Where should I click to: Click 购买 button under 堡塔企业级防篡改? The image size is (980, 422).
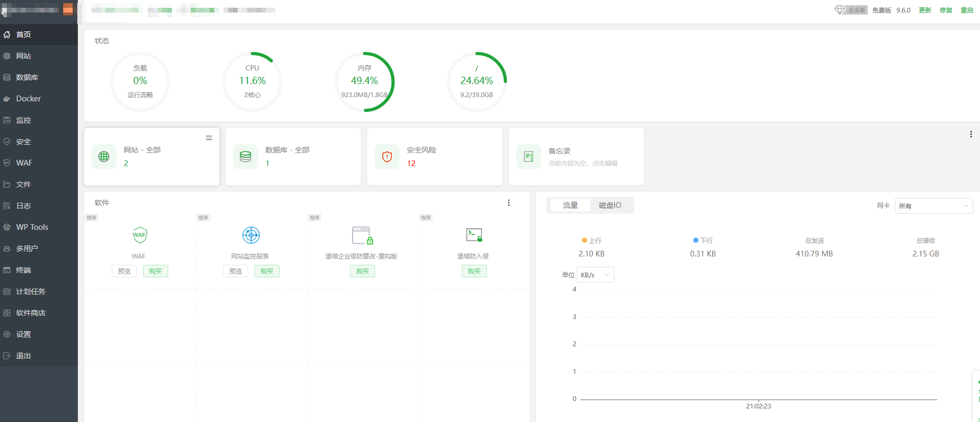click(x=363, y=271)
